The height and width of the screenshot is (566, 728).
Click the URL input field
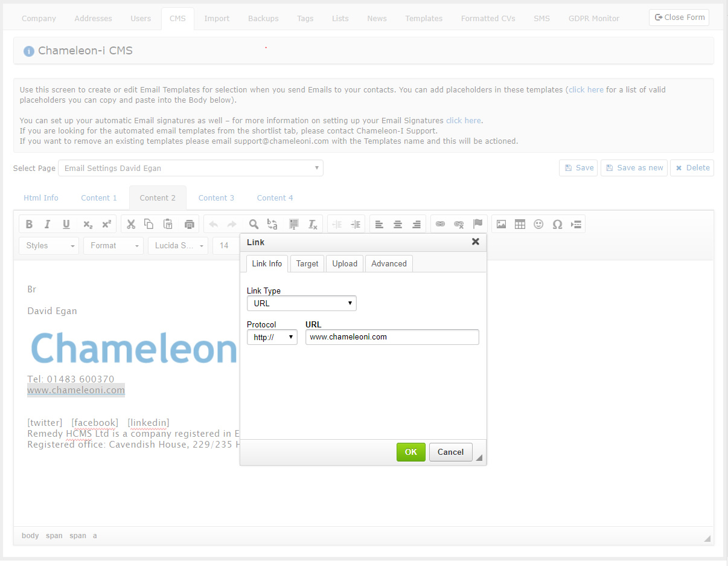tap(392, 337)
